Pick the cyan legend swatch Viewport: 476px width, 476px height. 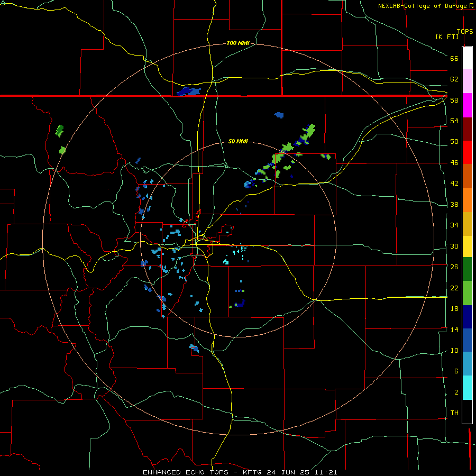pos(467,388)
